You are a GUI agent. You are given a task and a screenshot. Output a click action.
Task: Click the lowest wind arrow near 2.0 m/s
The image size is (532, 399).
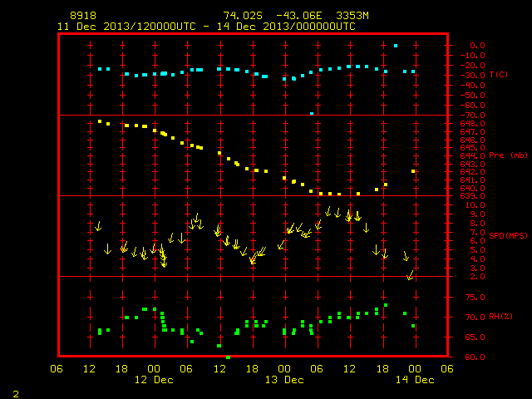click(x=410, y=275)
